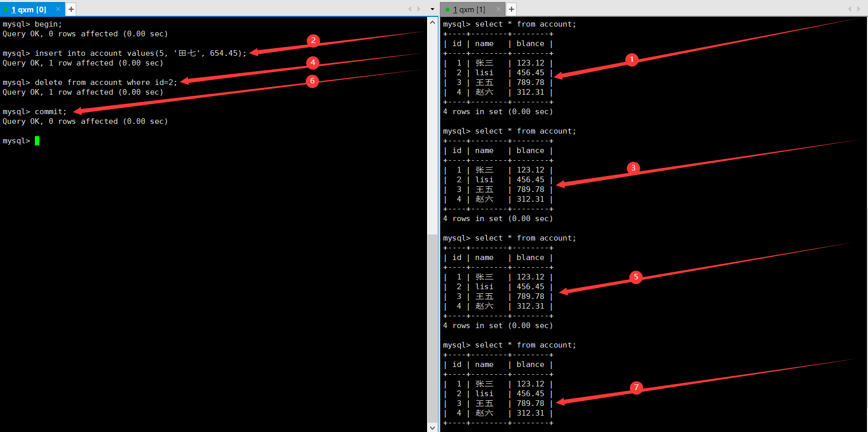The height and width of the screenshot is (432, 868).
Task: Open the tab list dropdown arrow in the left pane
Action: point(432,9)
